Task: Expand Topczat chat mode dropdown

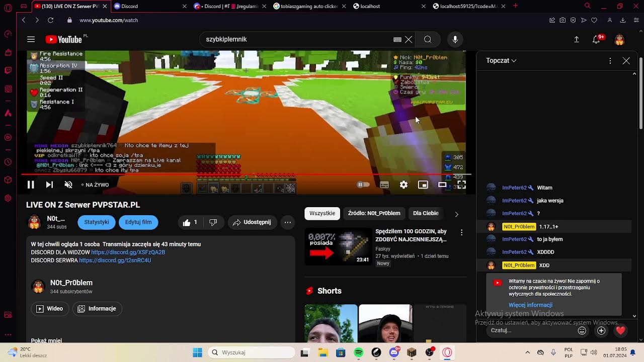Action: 501,60
